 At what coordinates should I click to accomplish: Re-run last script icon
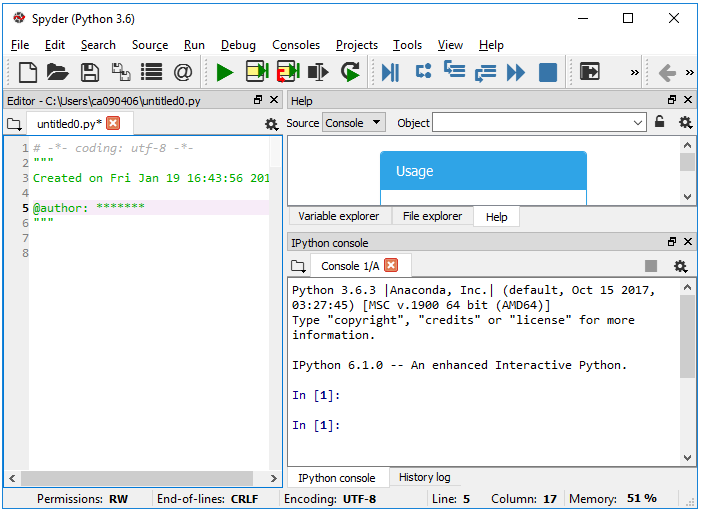(350, 72)
